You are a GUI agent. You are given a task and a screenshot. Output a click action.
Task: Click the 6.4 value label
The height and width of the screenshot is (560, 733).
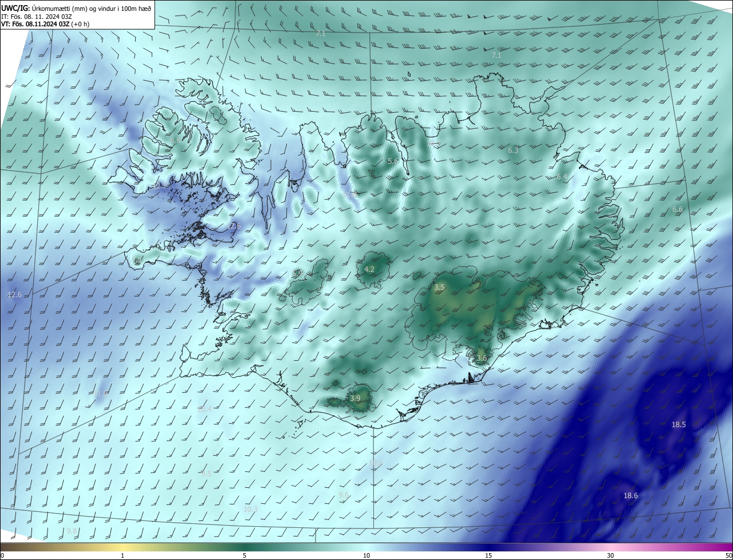(x=562, y=178)
